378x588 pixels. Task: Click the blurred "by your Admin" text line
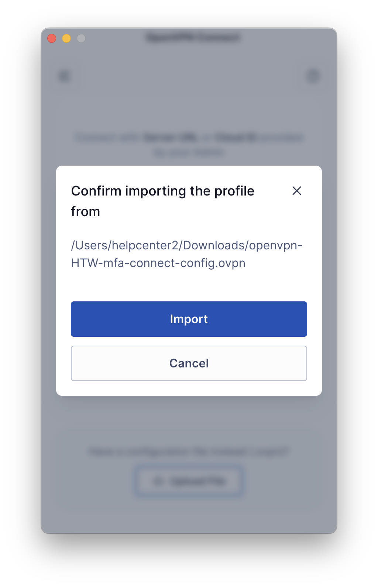(189, 152)
